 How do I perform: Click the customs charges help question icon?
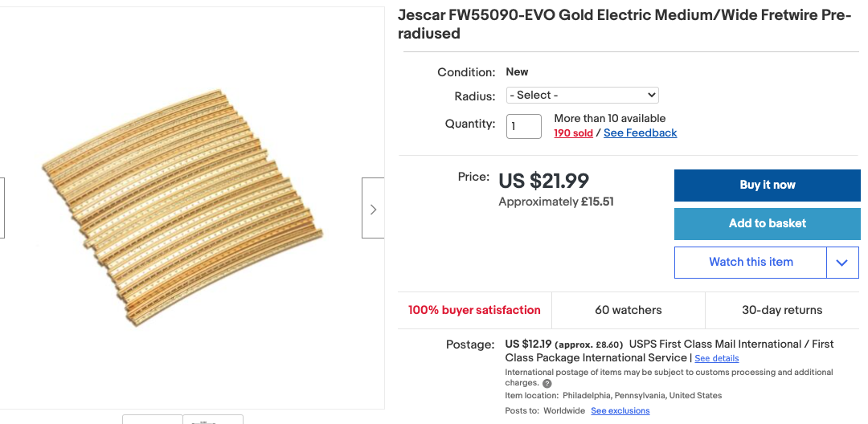(547, 384)
